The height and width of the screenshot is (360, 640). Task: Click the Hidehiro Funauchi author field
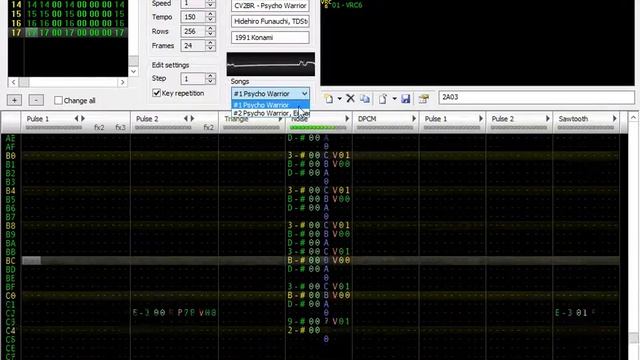(270, 21)
